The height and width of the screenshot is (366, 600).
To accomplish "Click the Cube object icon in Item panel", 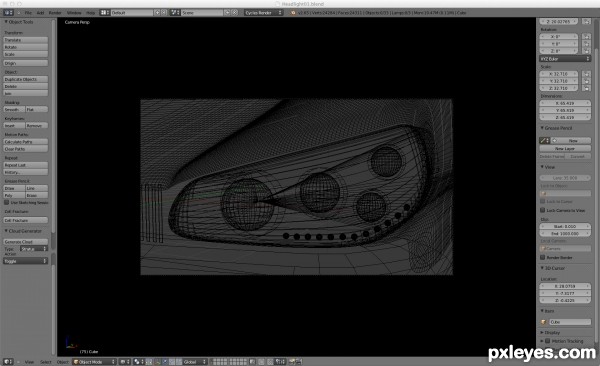I will pyautogui.click(x=544, y=322).
